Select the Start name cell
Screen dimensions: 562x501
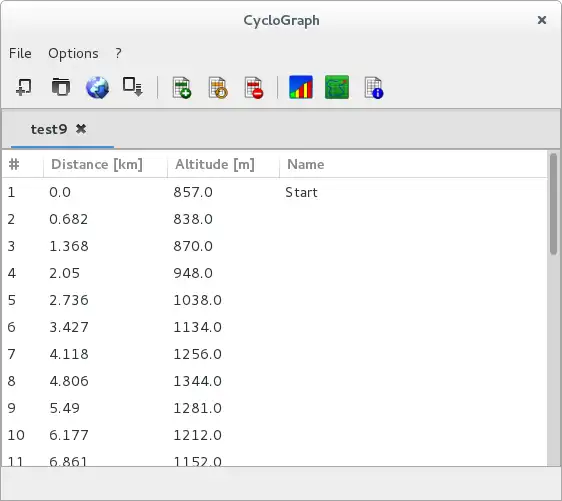click(301, 192)
